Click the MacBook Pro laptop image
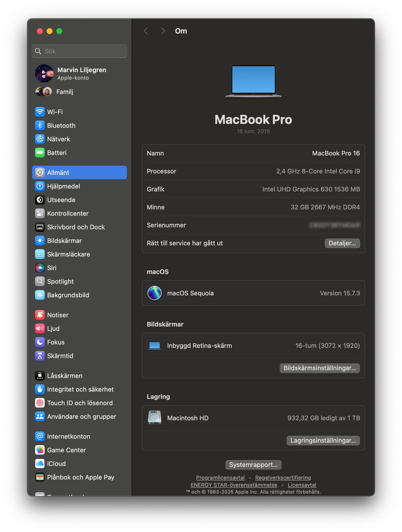 tap(253, 81)
